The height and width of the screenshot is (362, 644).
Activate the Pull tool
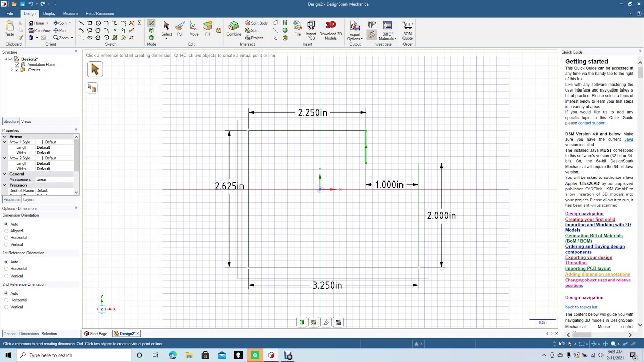pos(180,29)
